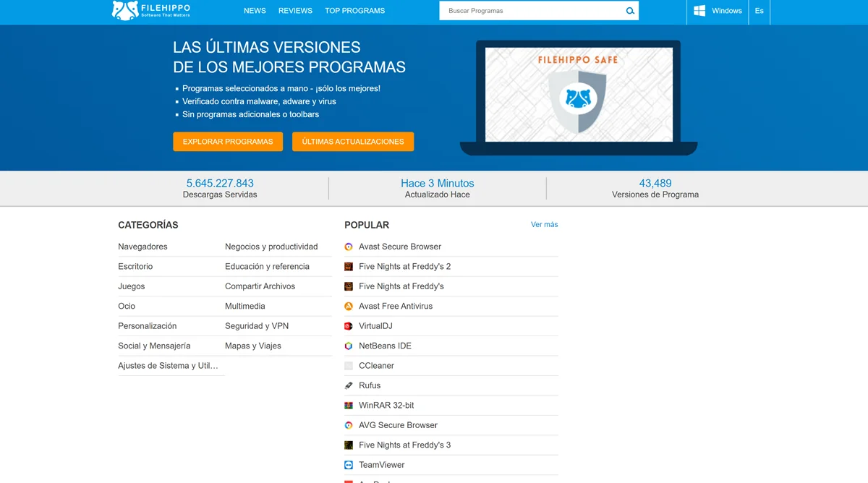Open Ajustes de Sistema y Util... category
Screen dimensions: 868x483
pyautogui.click(x=168, y=366)
